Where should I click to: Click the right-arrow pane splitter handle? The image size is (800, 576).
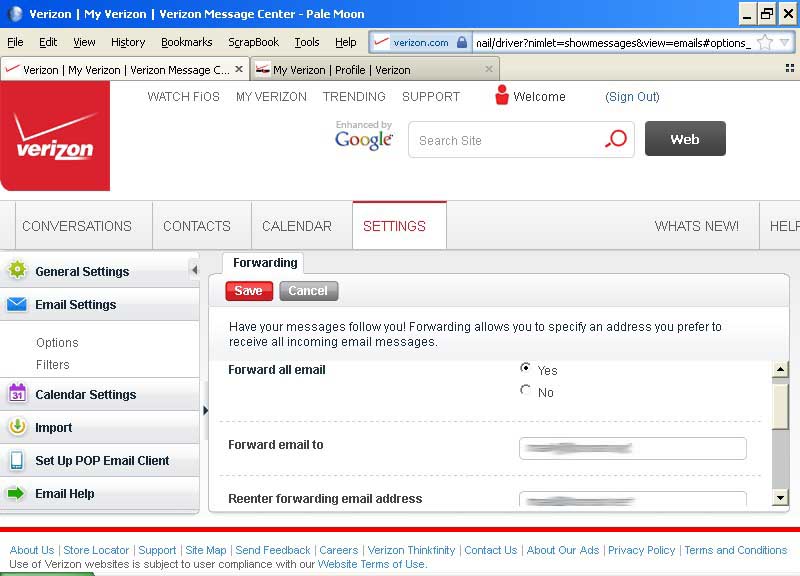(x=205, y=410)
